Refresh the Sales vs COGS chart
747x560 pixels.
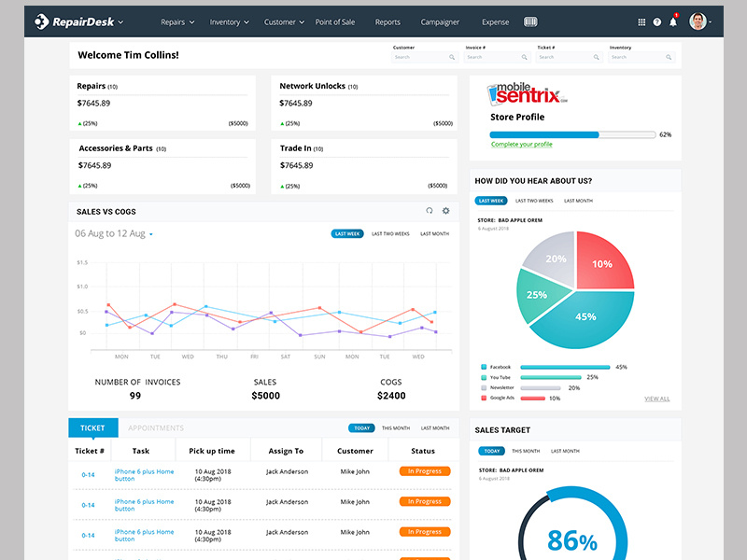[430, 211]
